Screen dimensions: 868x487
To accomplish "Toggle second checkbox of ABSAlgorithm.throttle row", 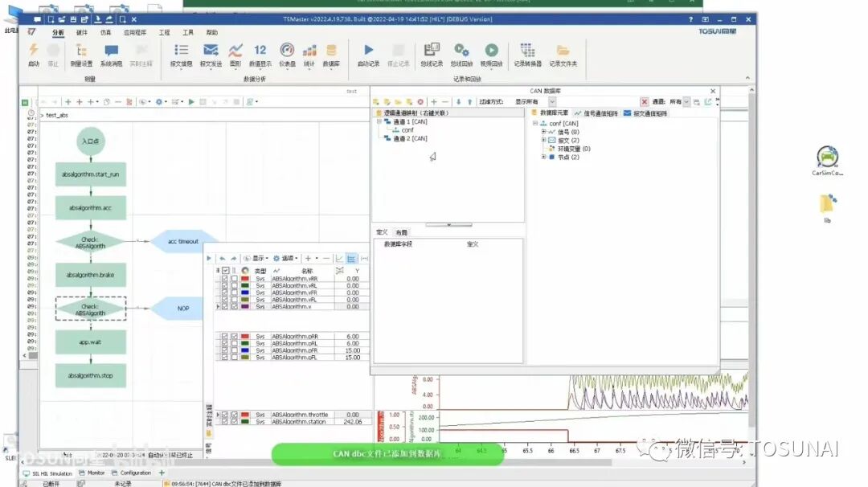I will click(235, 415).
